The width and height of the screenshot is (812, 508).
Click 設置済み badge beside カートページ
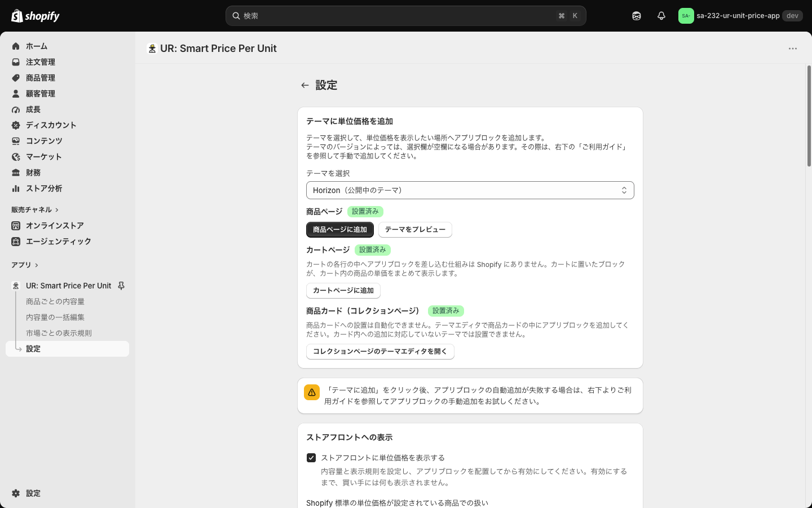pos(373,250)
